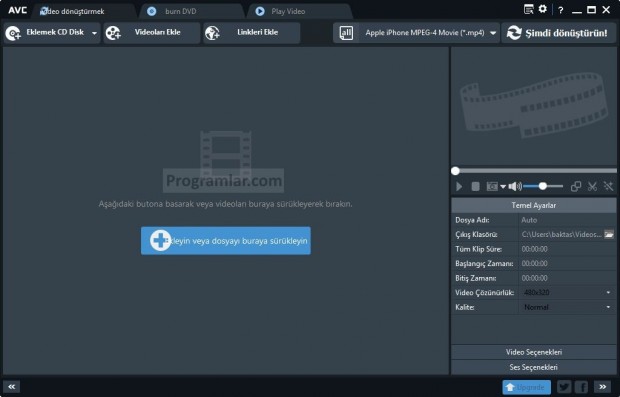Expand the snapshot dropdown arrow
The width and height of the screenshot is (620, 397).
pyautogui.click(x=503, y=187)
